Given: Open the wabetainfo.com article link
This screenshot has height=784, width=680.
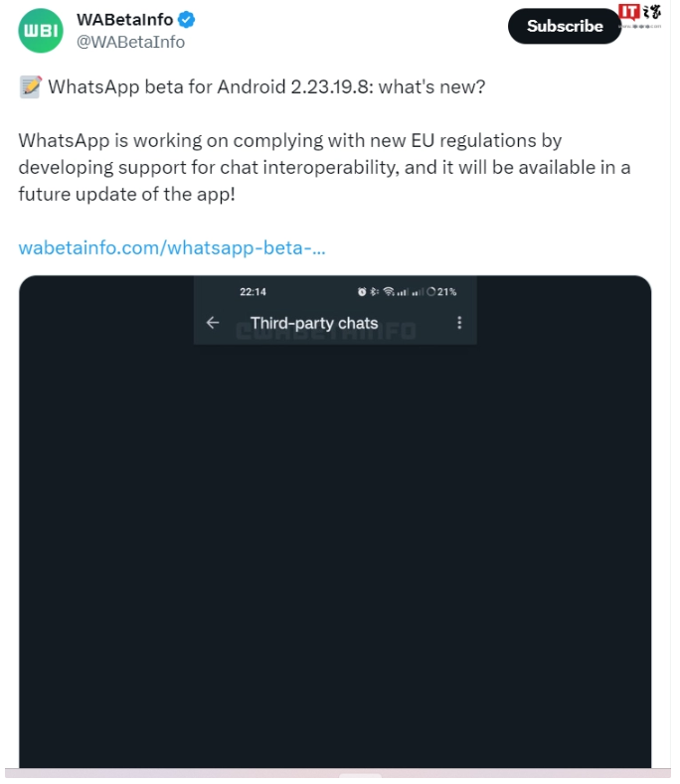Looking at the screenshot, I should [172, 247].
